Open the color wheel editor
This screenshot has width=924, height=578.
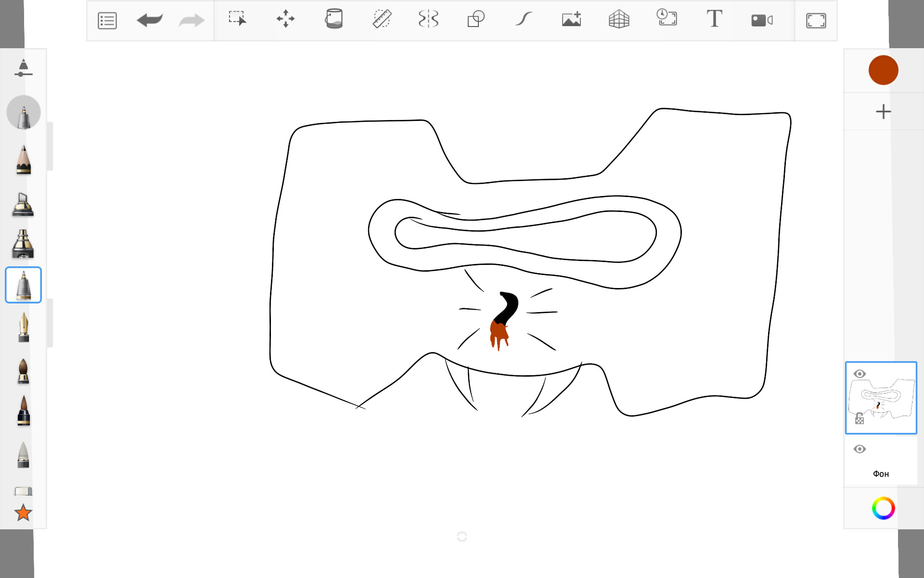883,508
